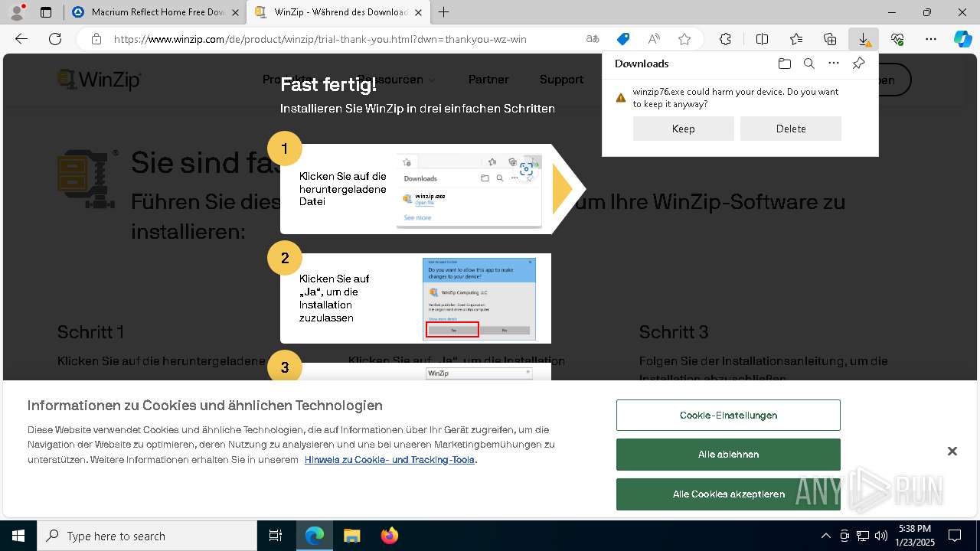980x551 pixels.
Task: Open the Windows Start menu
Action: click(18, 536)
